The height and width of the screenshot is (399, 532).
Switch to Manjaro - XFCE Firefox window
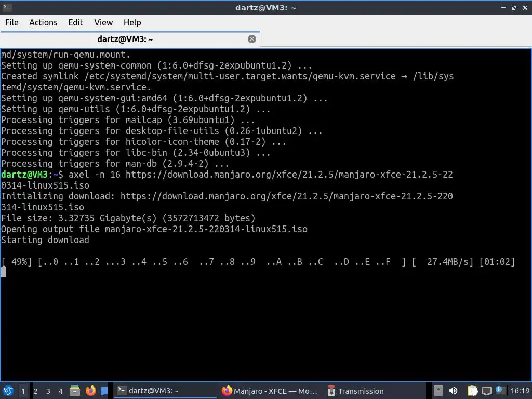[x=270, y=391]
